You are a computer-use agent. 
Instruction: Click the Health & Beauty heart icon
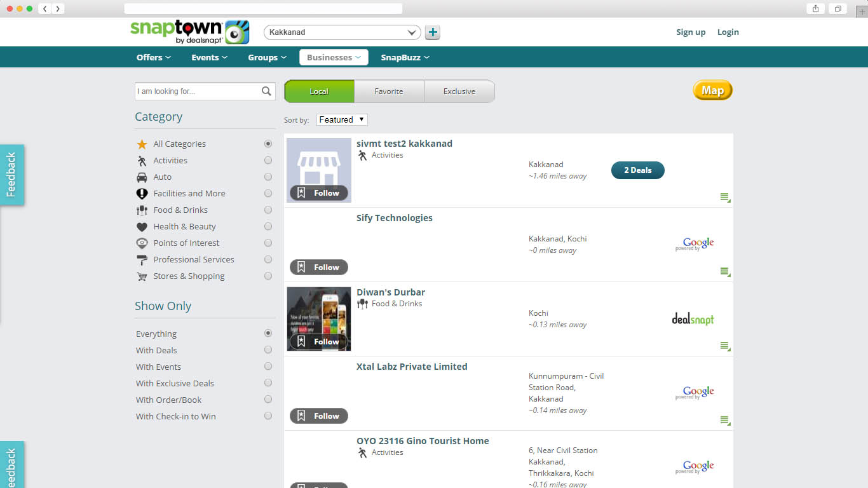coord(142,227)
